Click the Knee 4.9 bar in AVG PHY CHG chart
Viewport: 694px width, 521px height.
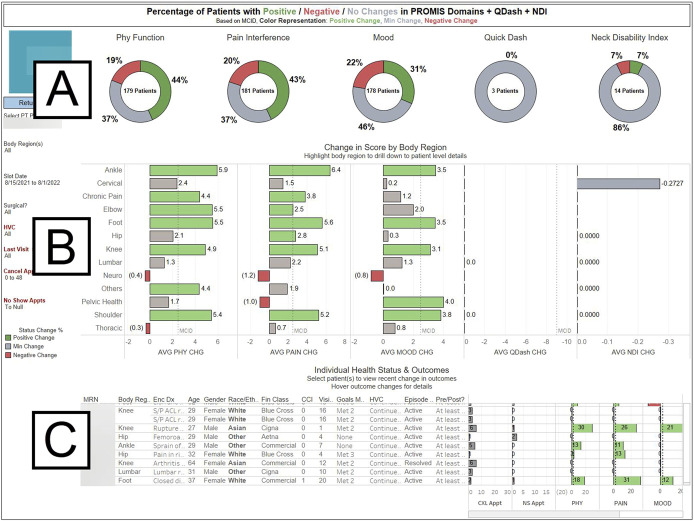pos(177,250)
